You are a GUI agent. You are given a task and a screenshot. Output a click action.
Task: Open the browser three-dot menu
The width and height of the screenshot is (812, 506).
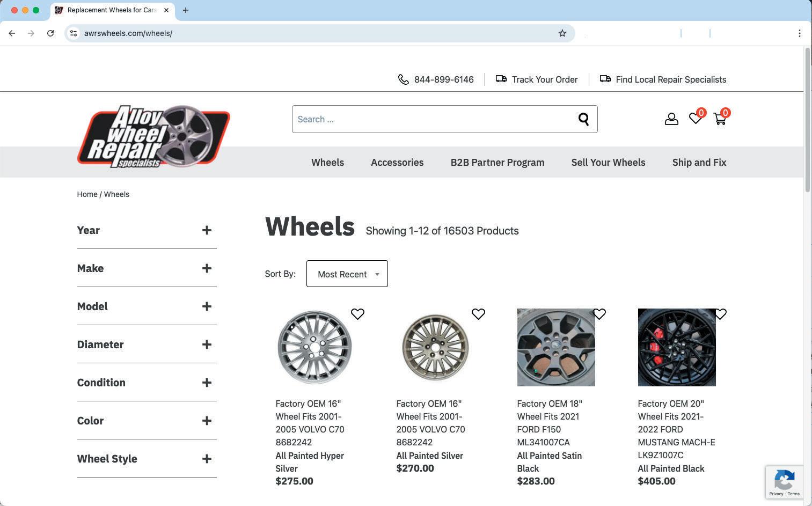pyautogui.click(x=800, y=33)
